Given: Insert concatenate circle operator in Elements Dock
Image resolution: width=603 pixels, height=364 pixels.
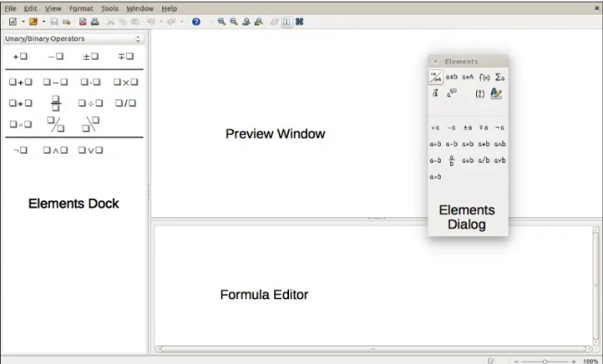Looking at the screenshot, I should [x=20, y=124].
